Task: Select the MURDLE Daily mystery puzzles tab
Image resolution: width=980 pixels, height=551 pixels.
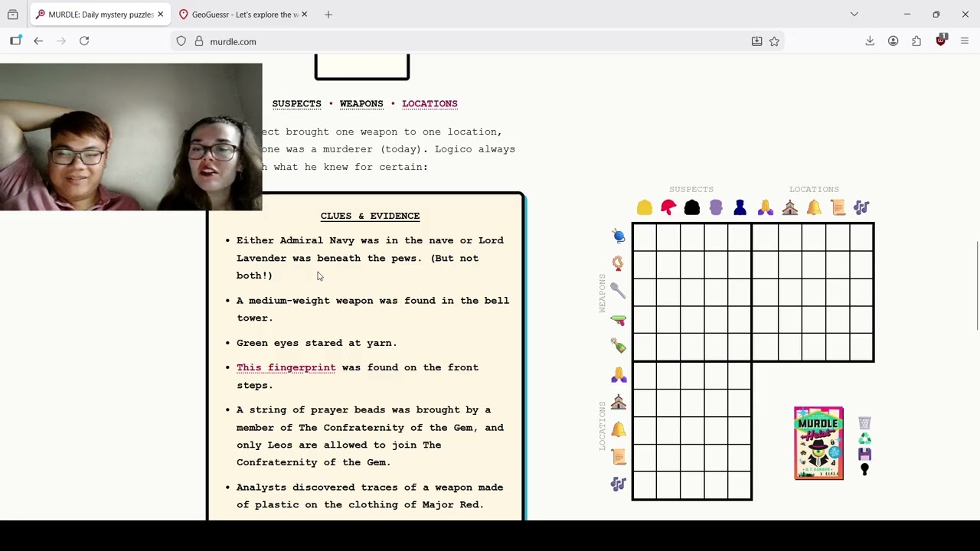Action: pos(100,15)
